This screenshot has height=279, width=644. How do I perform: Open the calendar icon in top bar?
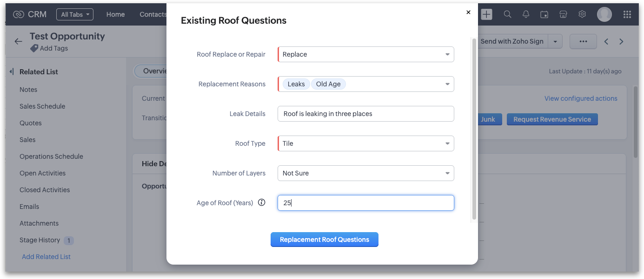click(544, 14)
